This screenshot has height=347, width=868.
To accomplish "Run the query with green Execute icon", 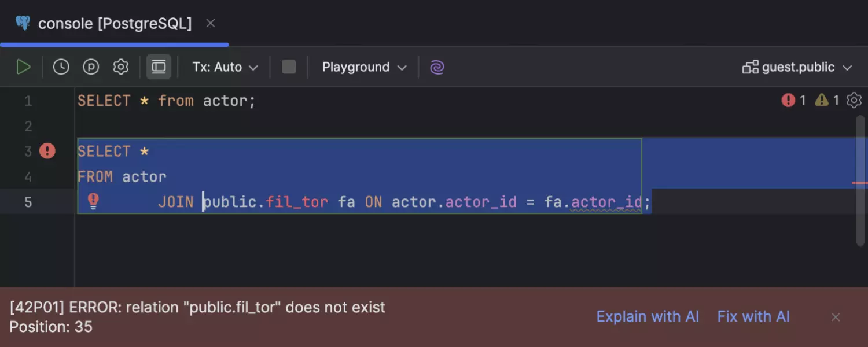I will (23, 67).
